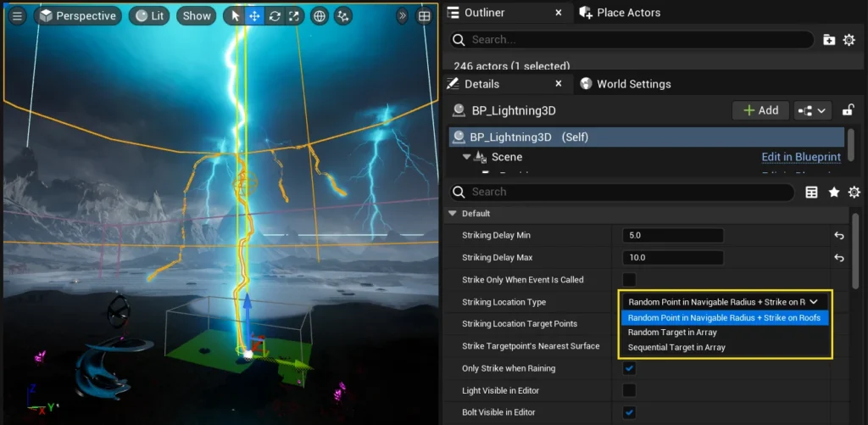Viewport: 868px width, 425px height.
Task: Click the Add component button
Action: click(760, 110)
